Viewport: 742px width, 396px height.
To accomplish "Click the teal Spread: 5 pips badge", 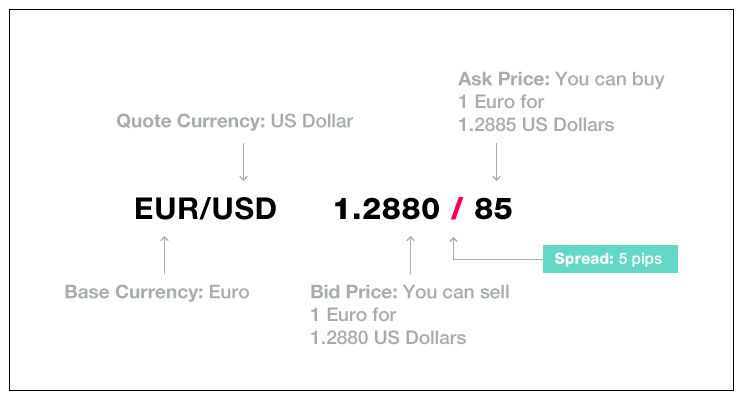I will (610, 259).
